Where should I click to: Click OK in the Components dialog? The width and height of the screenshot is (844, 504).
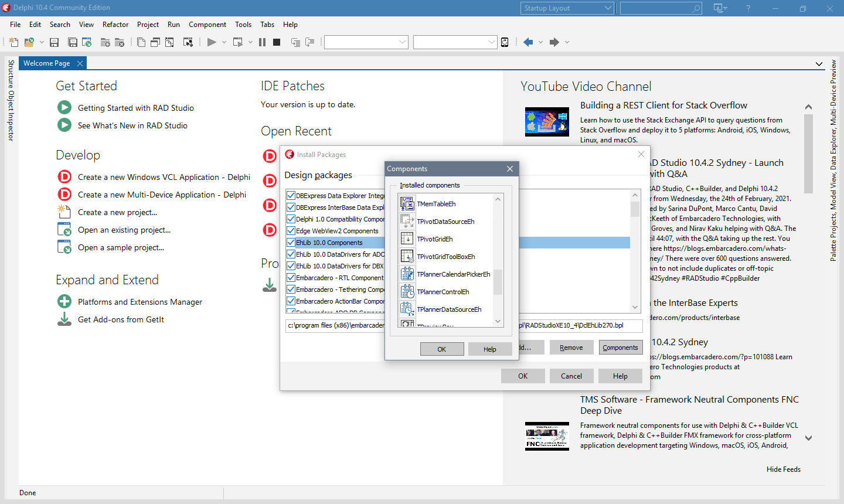442,349
